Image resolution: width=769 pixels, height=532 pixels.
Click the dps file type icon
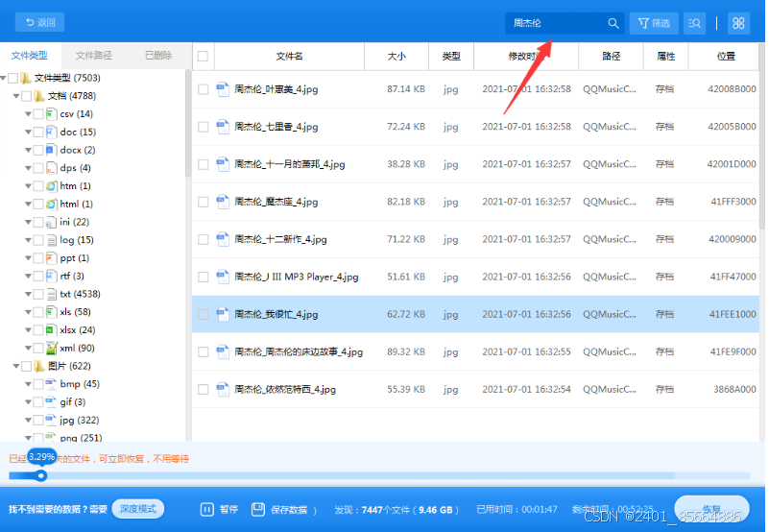pos(51,168)
